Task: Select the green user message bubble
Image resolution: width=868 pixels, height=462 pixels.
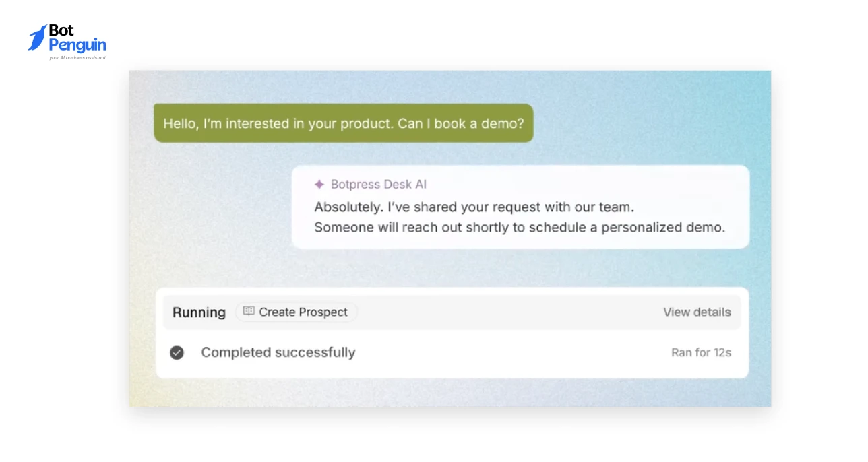Action: pos(344,123)
